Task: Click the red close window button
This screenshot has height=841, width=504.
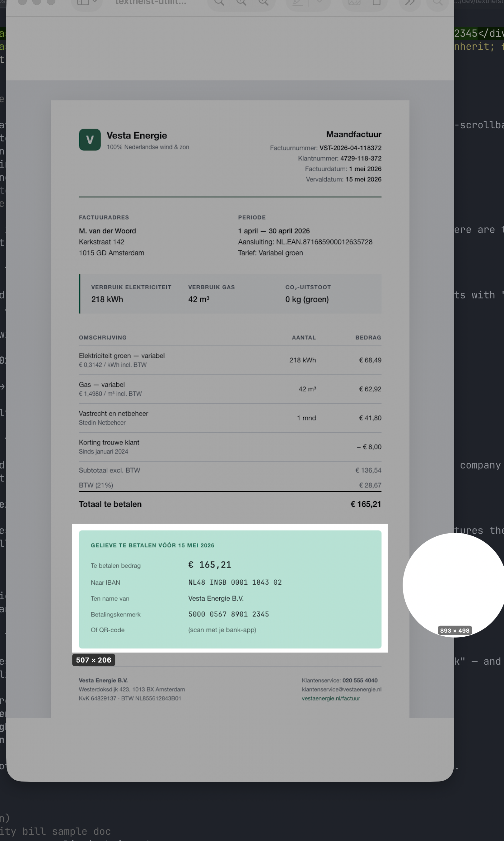Action: (22, 2)
